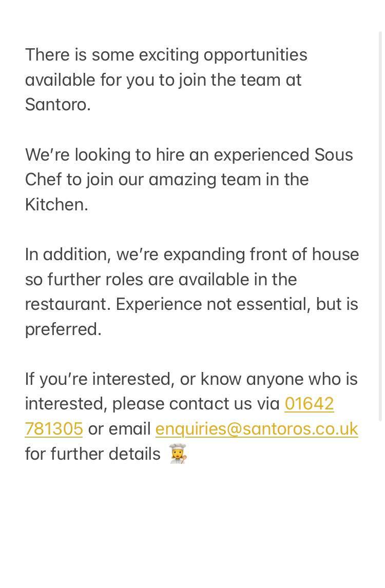Click the chef emoji after 'further details'
The image size is (385, 588).
(178, 454)
